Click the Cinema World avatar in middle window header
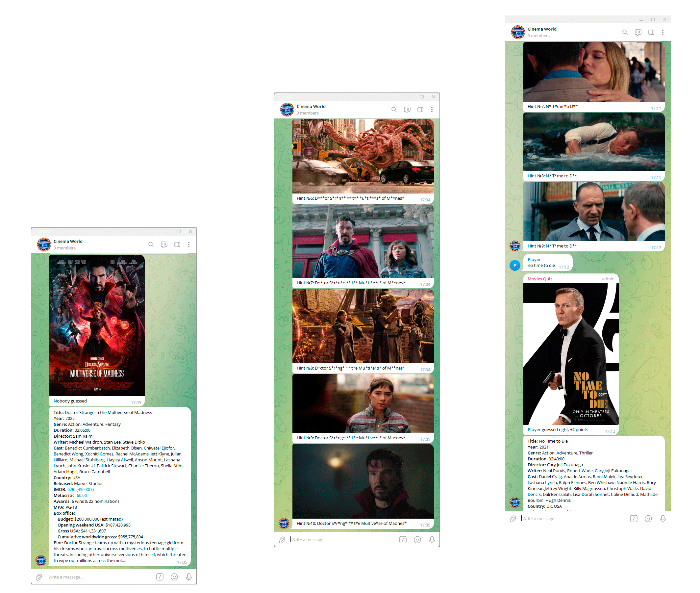Image resolution: width=700 pixels, height=593 pixels. pyautogui.click(x=287, y=110)
